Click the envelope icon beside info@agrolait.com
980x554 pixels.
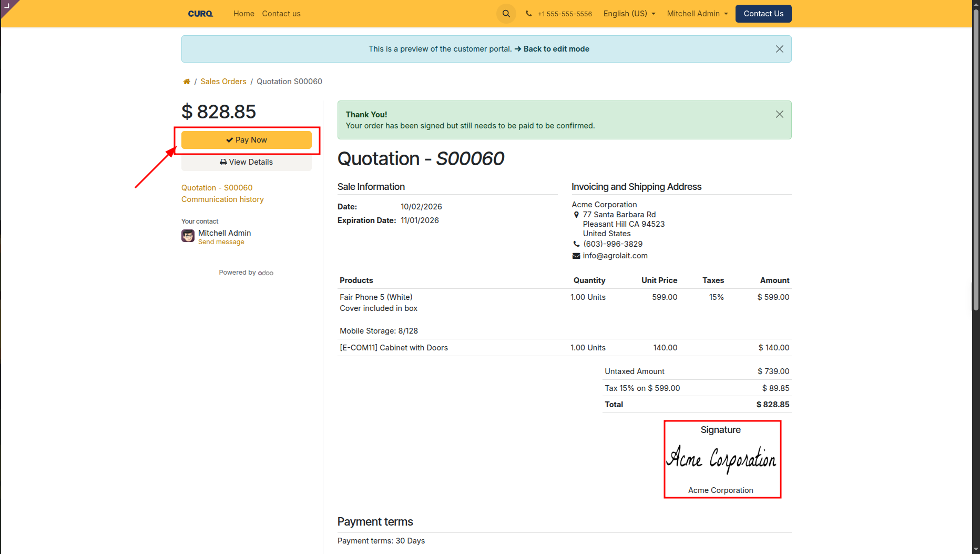(576, 256)
